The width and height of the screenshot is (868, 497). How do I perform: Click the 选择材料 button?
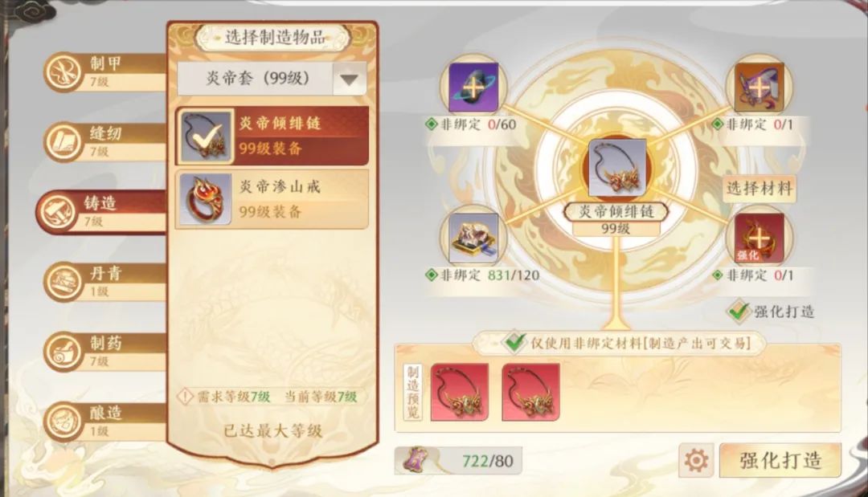759,189
